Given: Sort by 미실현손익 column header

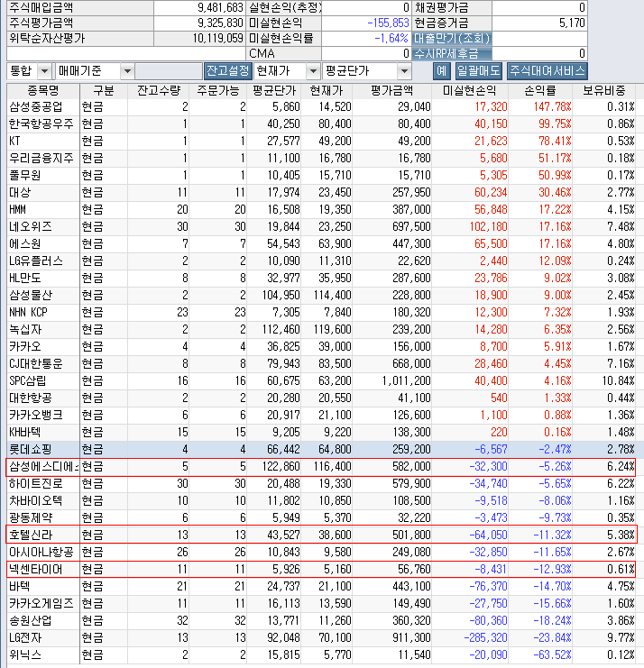Looking at the screenshot, I should click(x=470, y=91).
